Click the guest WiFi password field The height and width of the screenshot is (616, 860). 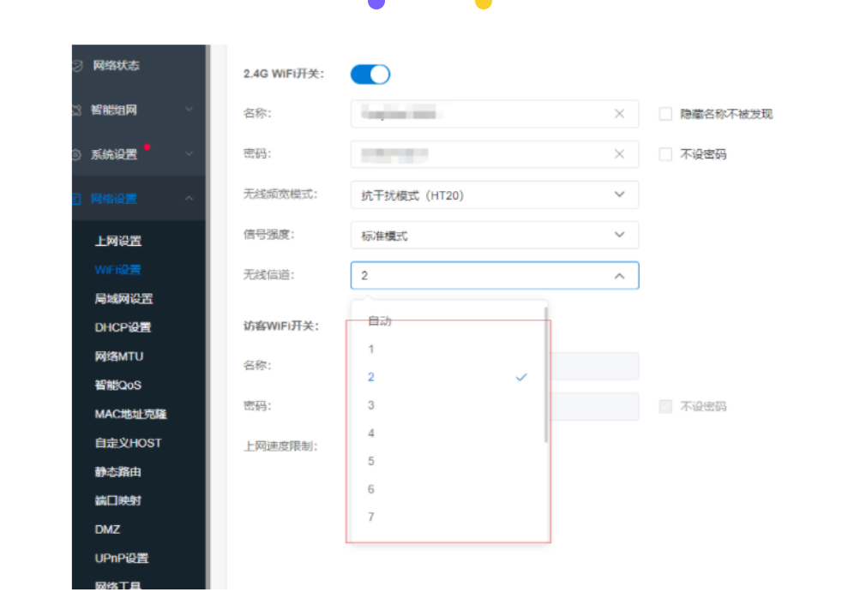(594, 406)
